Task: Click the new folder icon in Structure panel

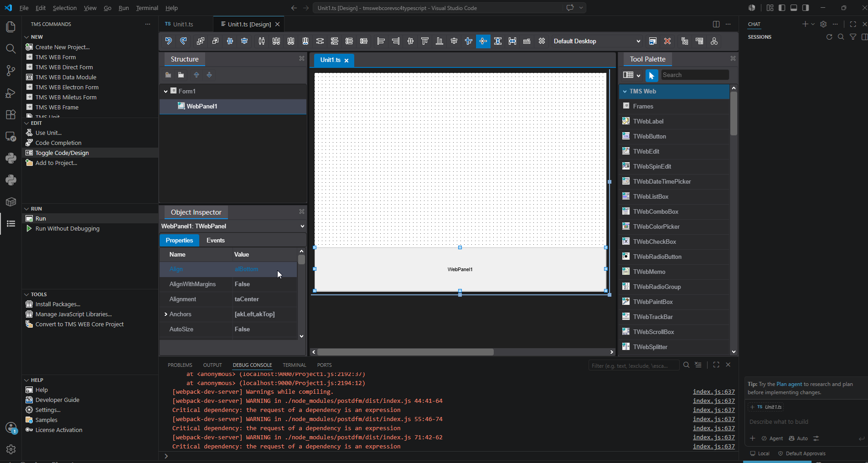Action: coord(168,75)
